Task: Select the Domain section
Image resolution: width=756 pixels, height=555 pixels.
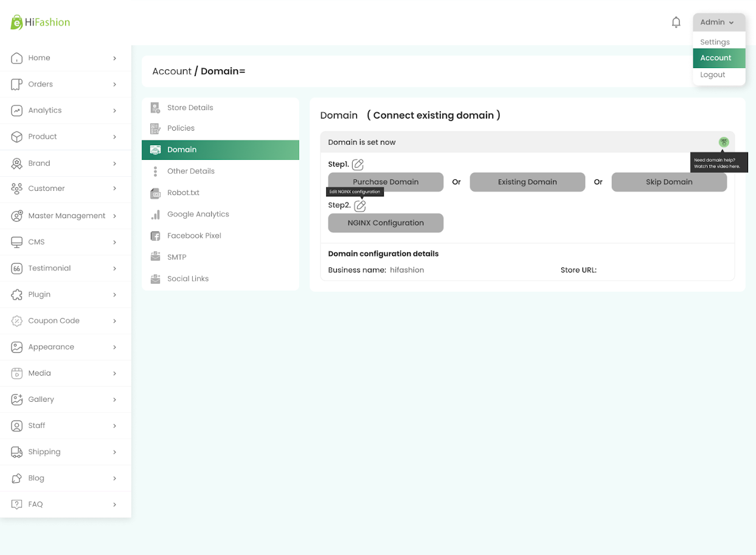Action: click(220, 150)
